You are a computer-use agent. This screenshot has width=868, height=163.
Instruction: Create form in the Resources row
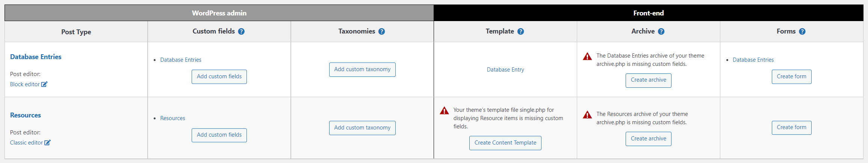point(792,128)
